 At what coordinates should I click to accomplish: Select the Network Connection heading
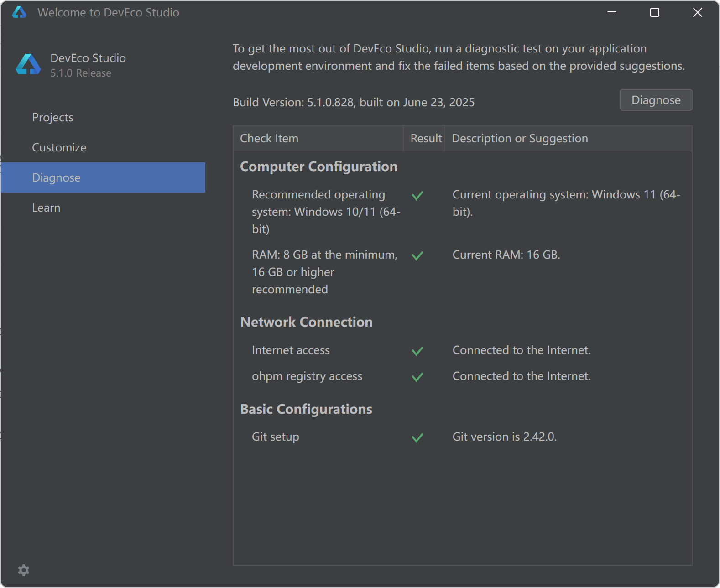pos(306,322)
